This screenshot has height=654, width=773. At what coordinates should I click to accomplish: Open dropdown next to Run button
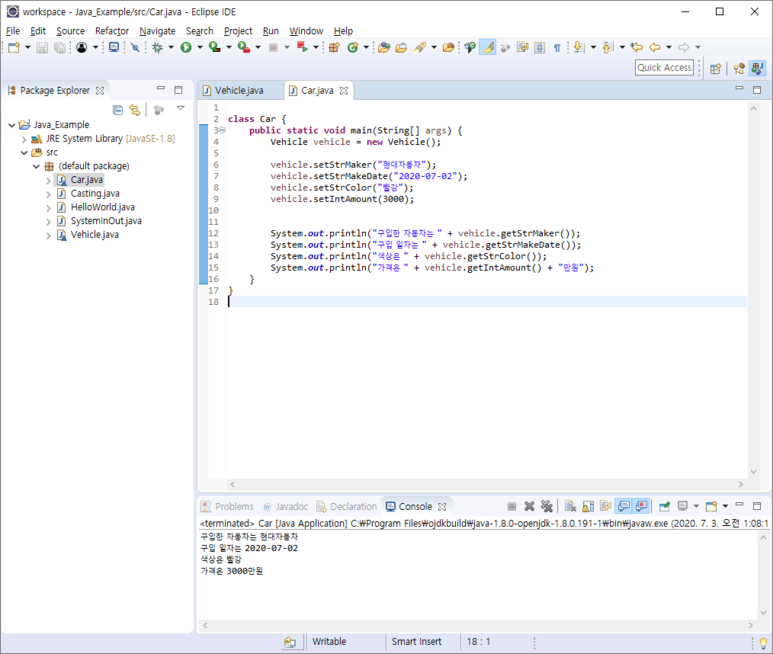[x=200, y=47]
